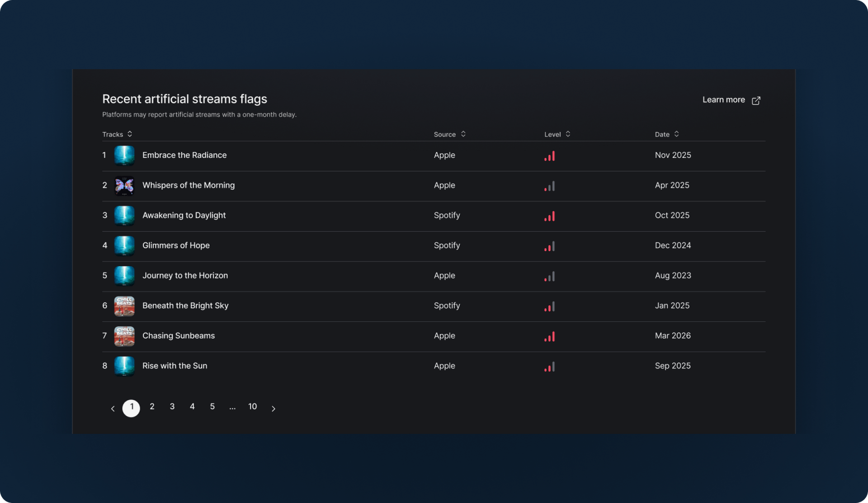Click the next page arrow
The width and height of the screenshot is (868, 503).
pyautogui.click(x=274, y=408)
